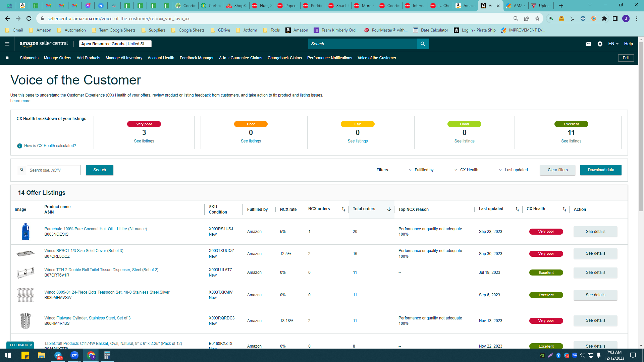This screenshot has width=644, height=362.
Task: Open Telegram from the taskbar
Action: (x=58, y=355)
